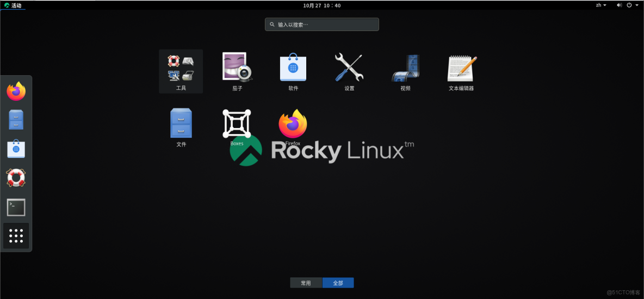Open the lifebuoy Help icon in the dock
Screen dimensions: 644x299
16,178
